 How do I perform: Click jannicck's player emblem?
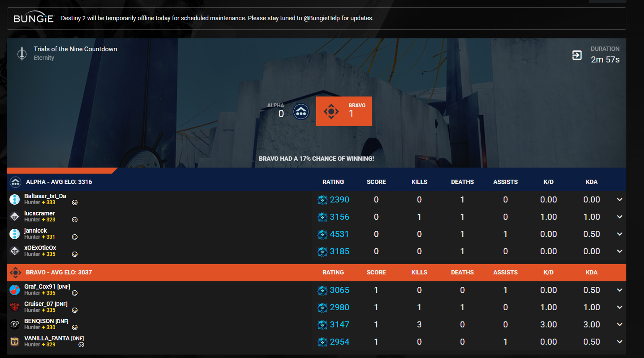(x=15, y=234)
